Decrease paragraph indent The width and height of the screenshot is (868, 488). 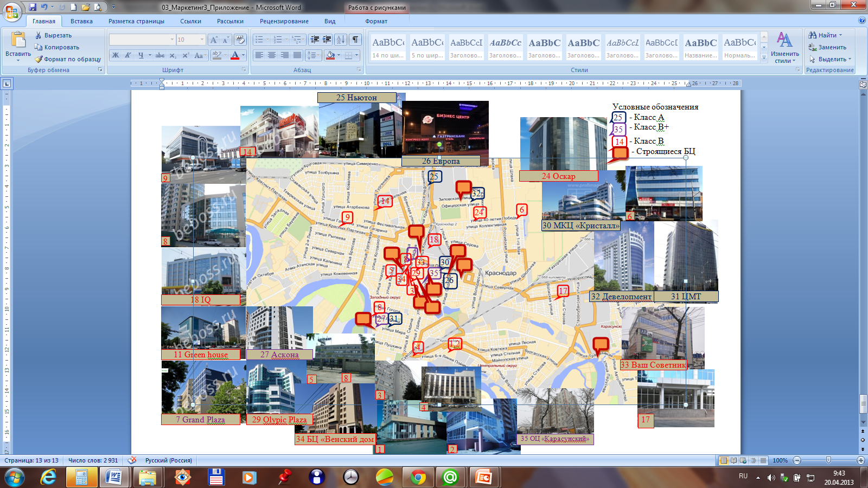tap(315, 40)
